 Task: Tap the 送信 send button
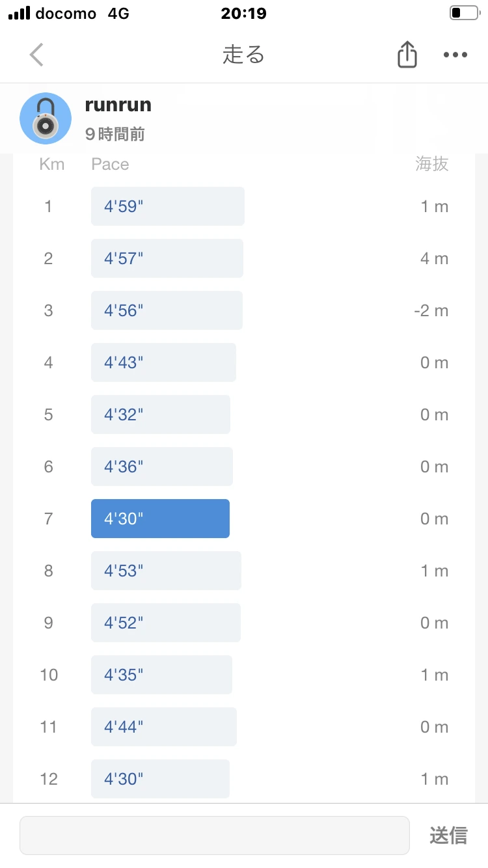click(448, 835)
